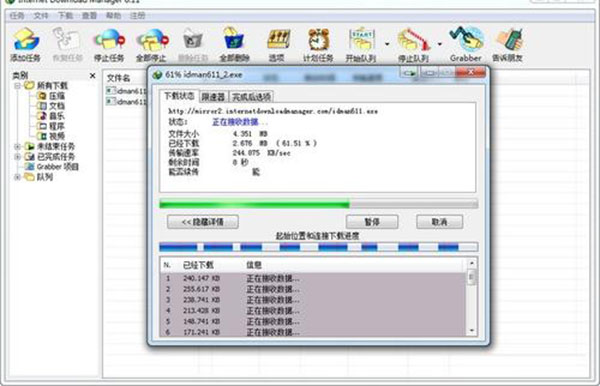This screenshot has width=600, height=386.
Task: Click the 取消 (cancel) button
Action: [x=439, y=222]
